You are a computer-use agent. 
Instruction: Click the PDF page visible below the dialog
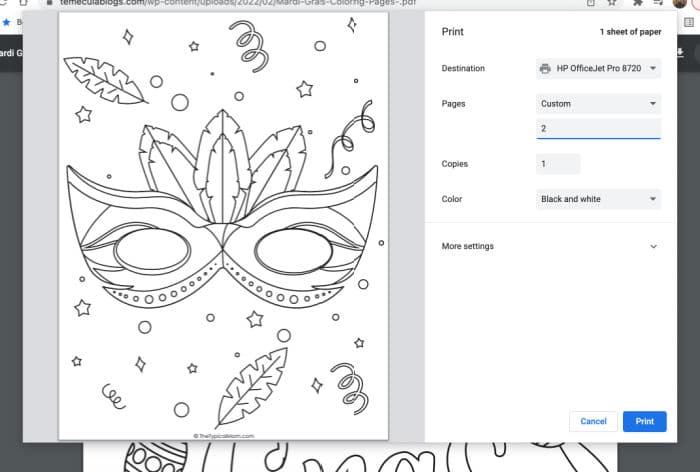[350, 457]
